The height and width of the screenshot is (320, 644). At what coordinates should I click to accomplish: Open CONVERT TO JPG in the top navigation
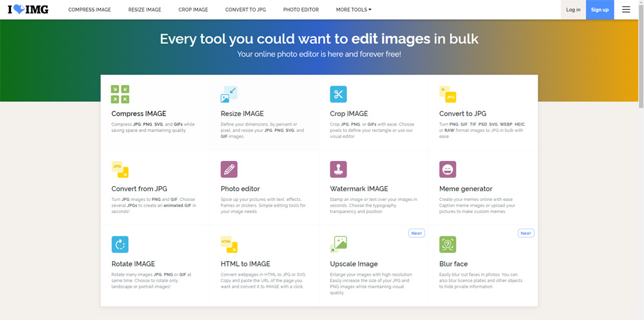coord(245,10)
